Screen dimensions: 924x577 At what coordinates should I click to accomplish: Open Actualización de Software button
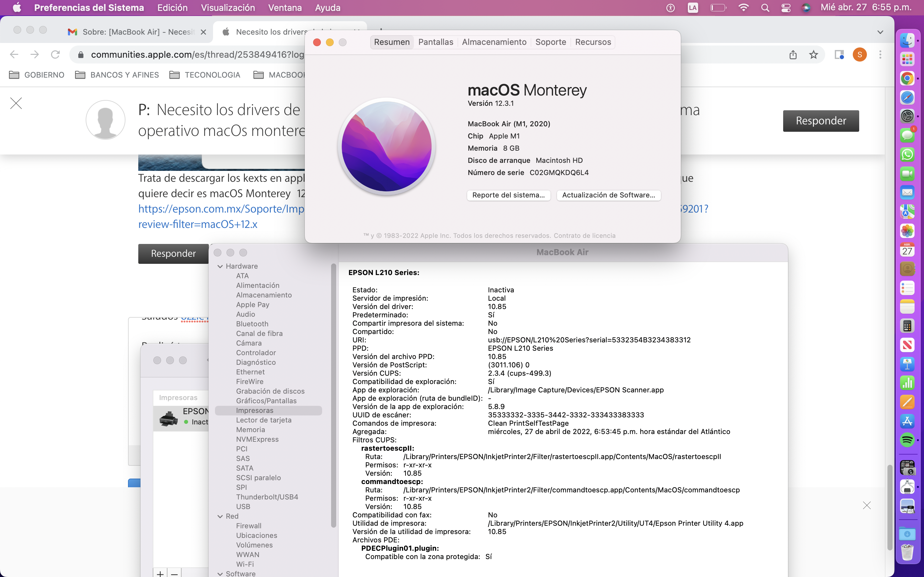click(x=608, y=195)
